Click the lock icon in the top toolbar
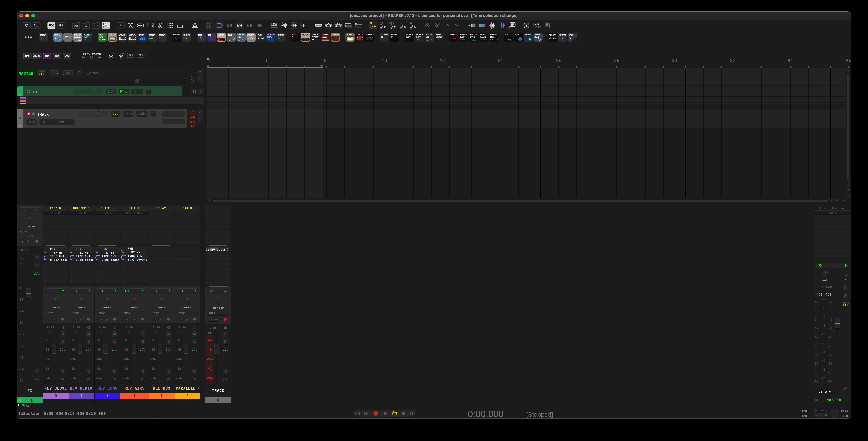The height and width of the screenshot is (441, 868). coord(180,25)
